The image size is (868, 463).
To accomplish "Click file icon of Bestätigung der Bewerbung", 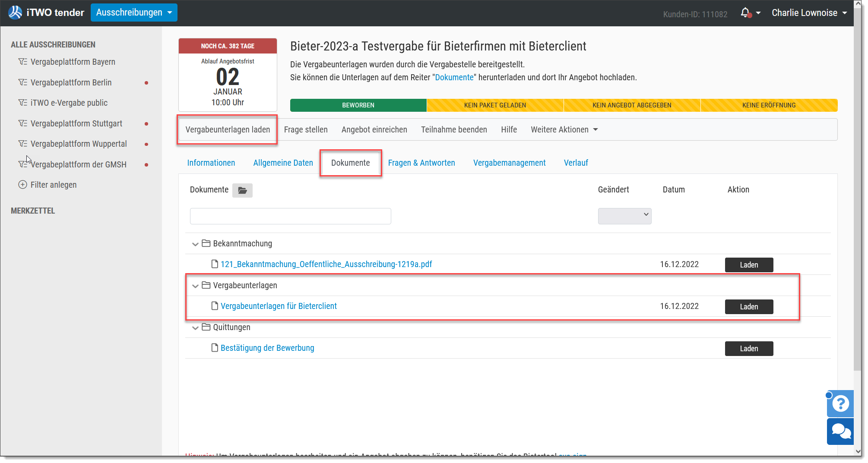I will (215, 347).
